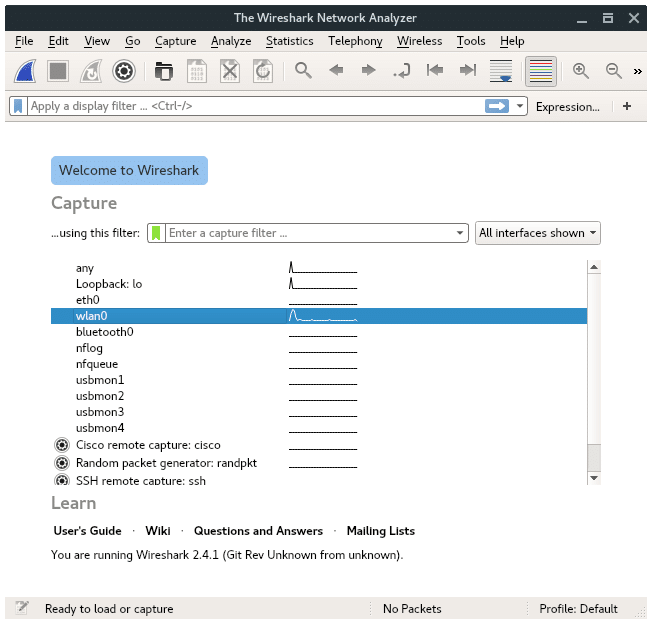The width and height of the screenshot is (656, 628).
Task: Find a packet magnifier icon
Action: [303, 70]
